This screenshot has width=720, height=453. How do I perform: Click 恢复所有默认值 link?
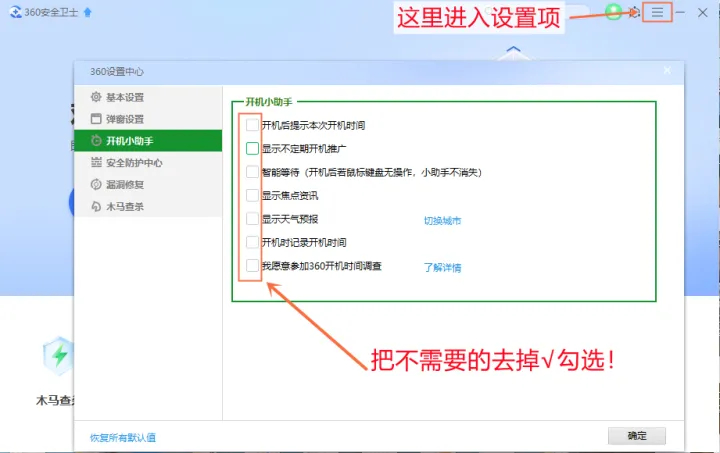point(123,437)
